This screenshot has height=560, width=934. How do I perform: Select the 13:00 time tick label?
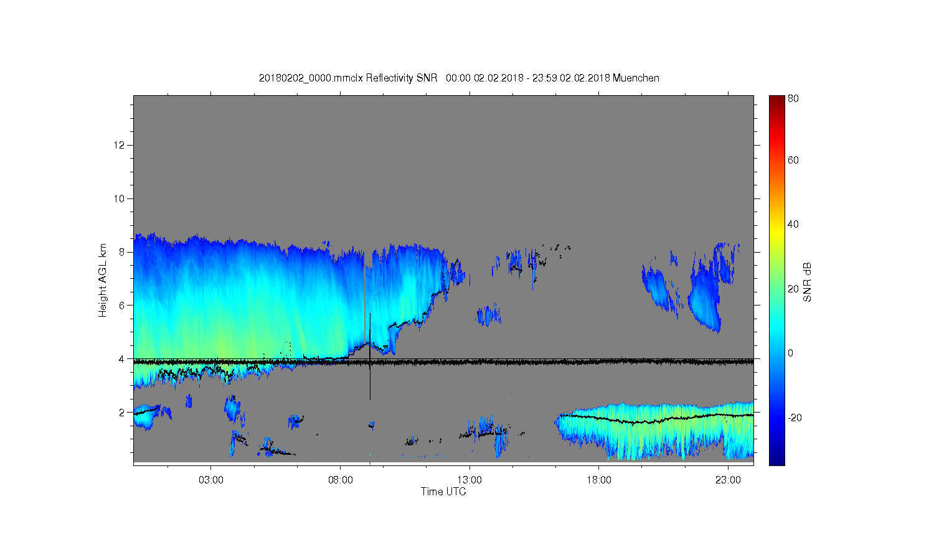[469, 480]
